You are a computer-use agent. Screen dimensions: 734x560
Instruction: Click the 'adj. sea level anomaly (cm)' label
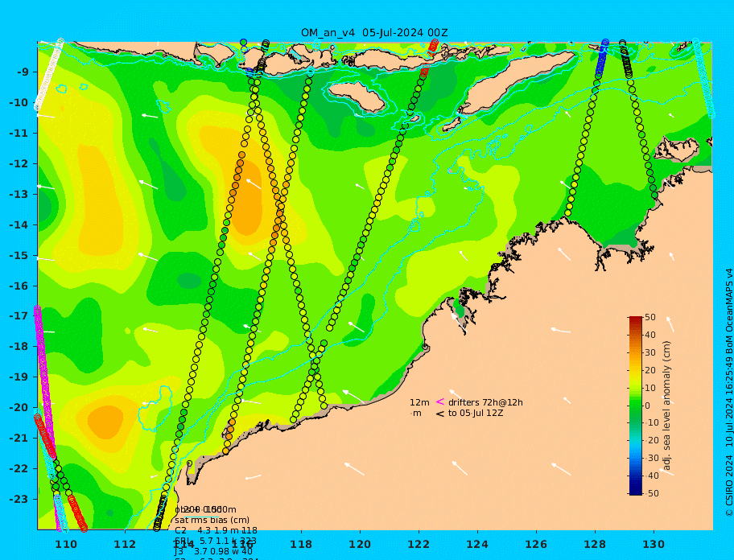click(667, 406)
